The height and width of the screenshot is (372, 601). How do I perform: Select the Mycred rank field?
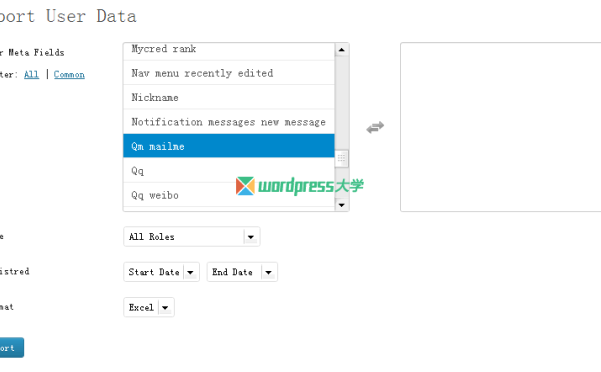[229, 51]
